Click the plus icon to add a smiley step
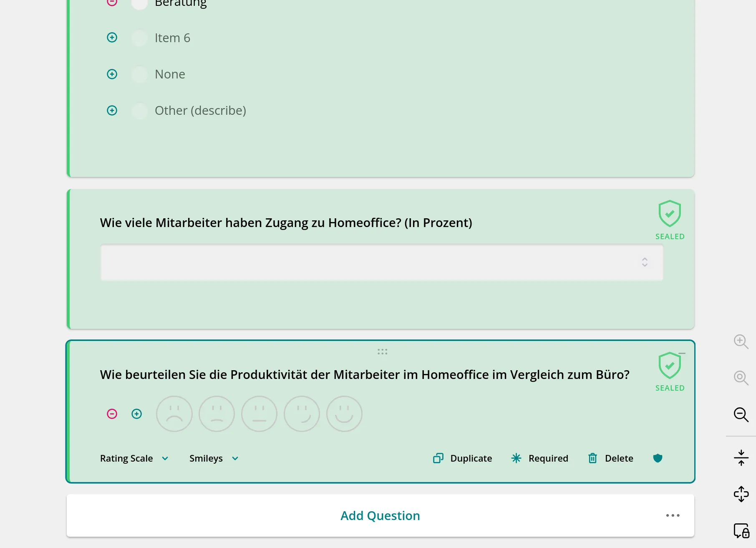Screen dimensions: 756x548 pyautogui.click(x=137, y=414)
